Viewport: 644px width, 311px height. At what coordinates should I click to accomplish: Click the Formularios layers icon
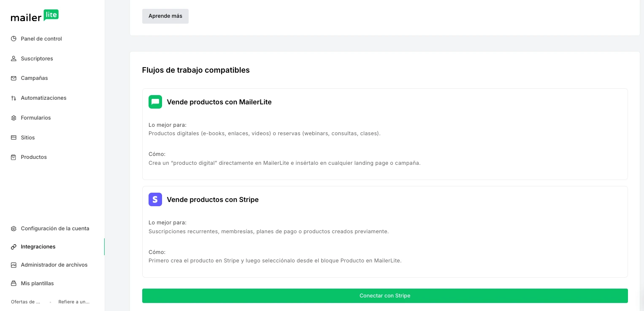(x=14, y=118)
